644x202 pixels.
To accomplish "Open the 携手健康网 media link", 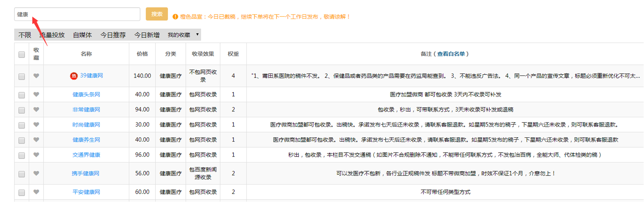I will (85, 174).
